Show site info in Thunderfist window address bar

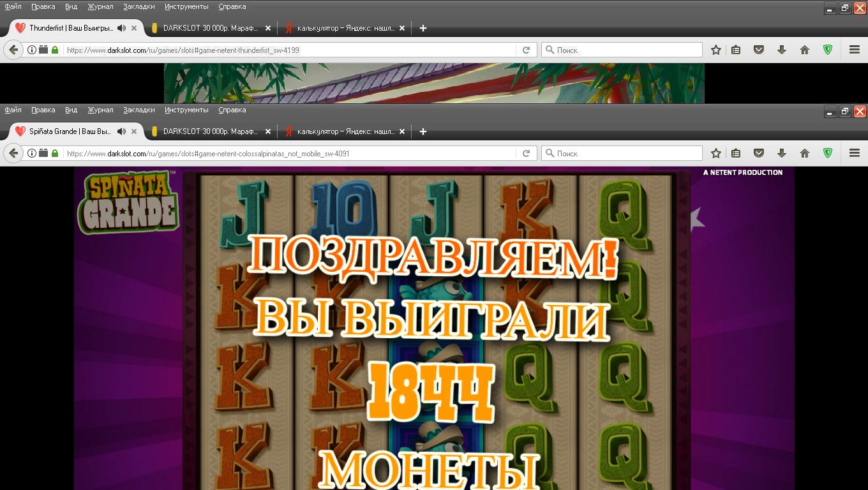(x=31, y=50)
